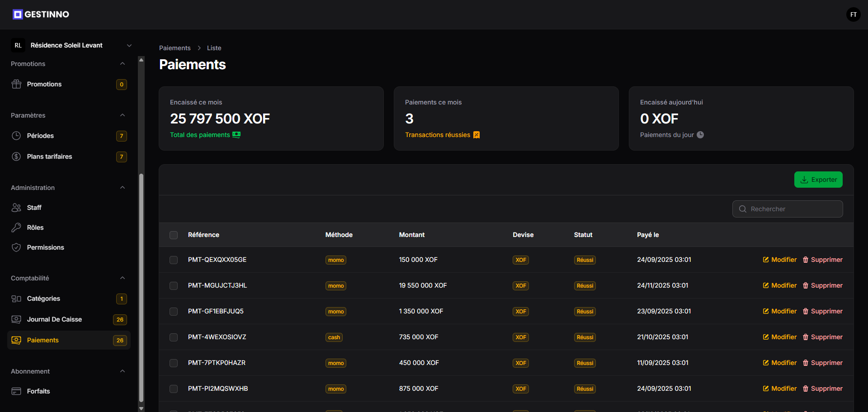This screenshot has width=868, height=412.
Task: Collapse the Comptabilité sidebar section
Action: (x=123, y=278)
